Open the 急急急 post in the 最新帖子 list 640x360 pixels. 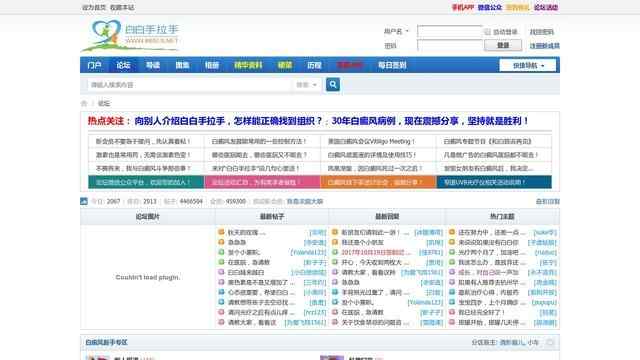237,242
